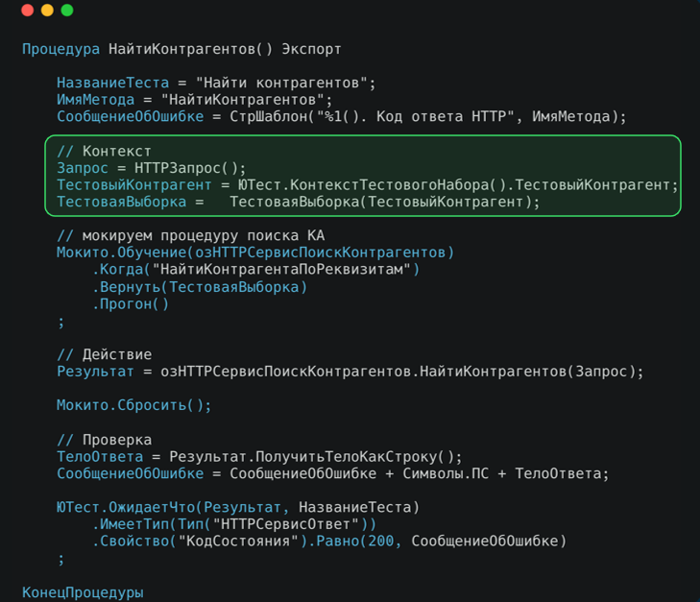Click the .Прогон() method call
Screen dimensions: 700x602
click(131, 304)
